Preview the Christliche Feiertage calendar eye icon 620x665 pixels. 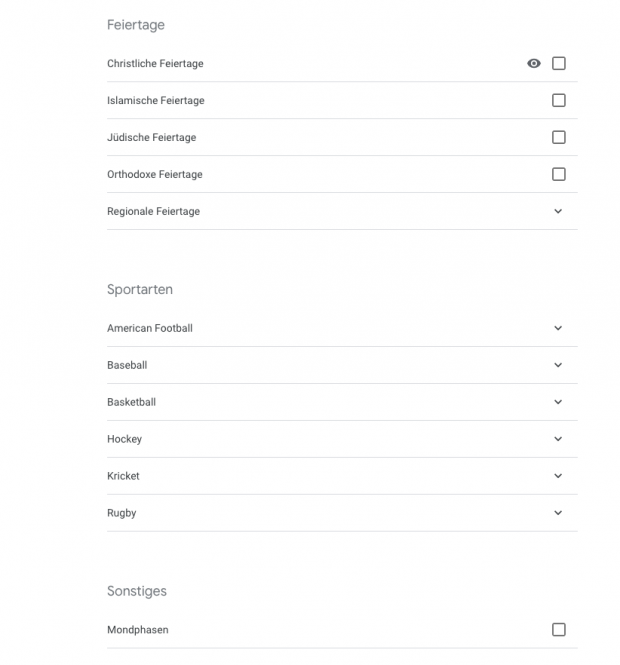click(534, 64)
